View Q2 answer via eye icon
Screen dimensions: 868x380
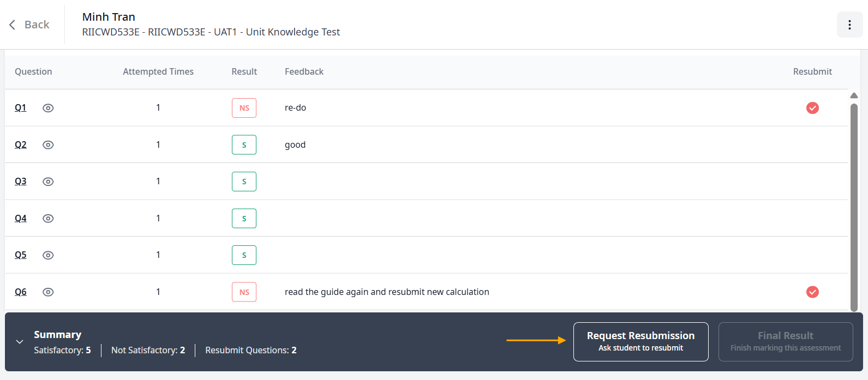coord(48,145)
